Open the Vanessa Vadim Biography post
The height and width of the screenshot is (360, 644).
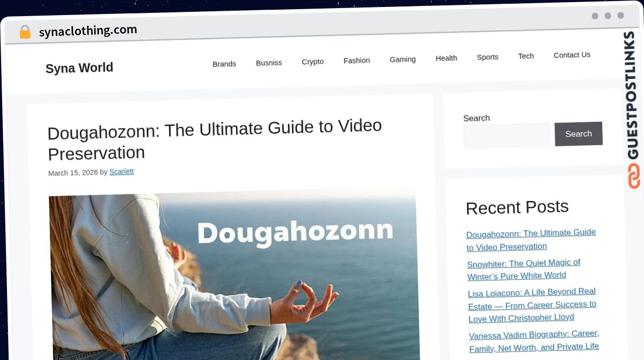pyautogui.click(x=534, y=341)
